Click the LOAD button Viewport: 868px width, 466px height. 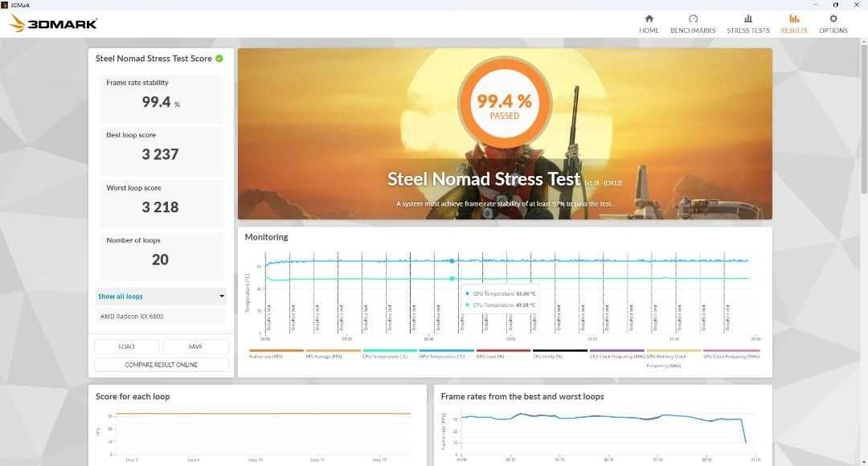point(127,346)
